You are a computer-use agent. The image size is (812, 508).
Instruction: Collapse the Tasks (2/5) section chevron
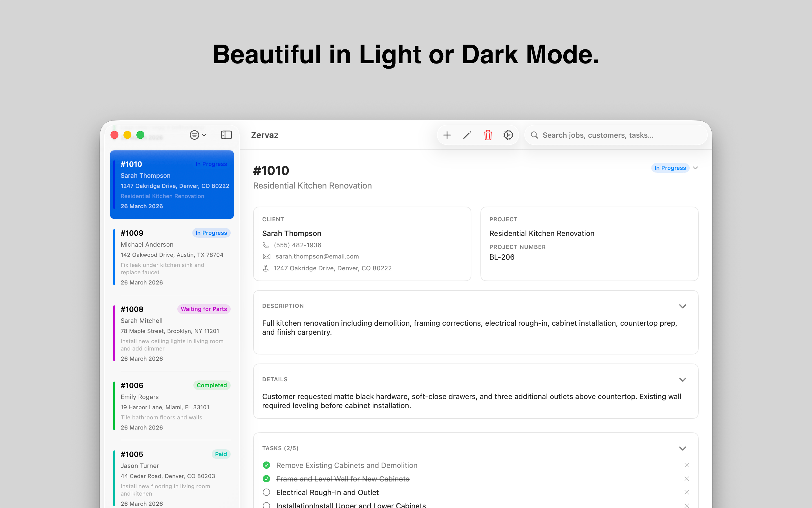683,448
